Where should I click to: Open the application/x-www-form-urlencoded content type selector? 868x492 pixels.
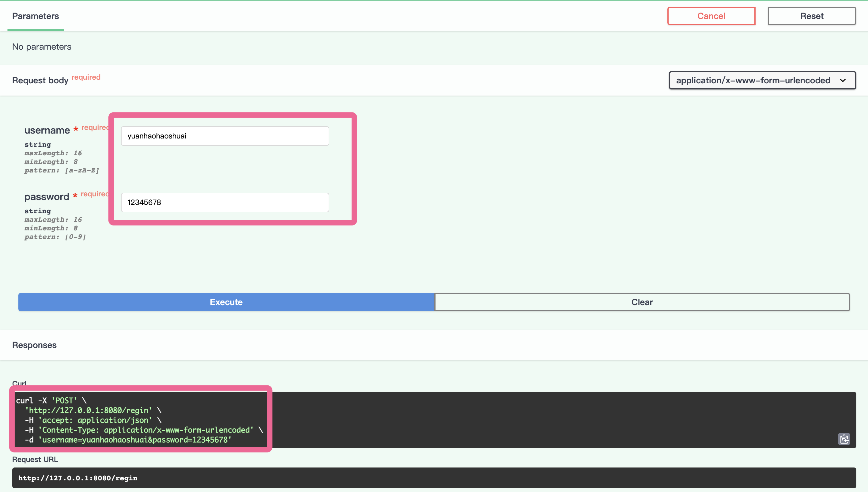click(753, 81)
